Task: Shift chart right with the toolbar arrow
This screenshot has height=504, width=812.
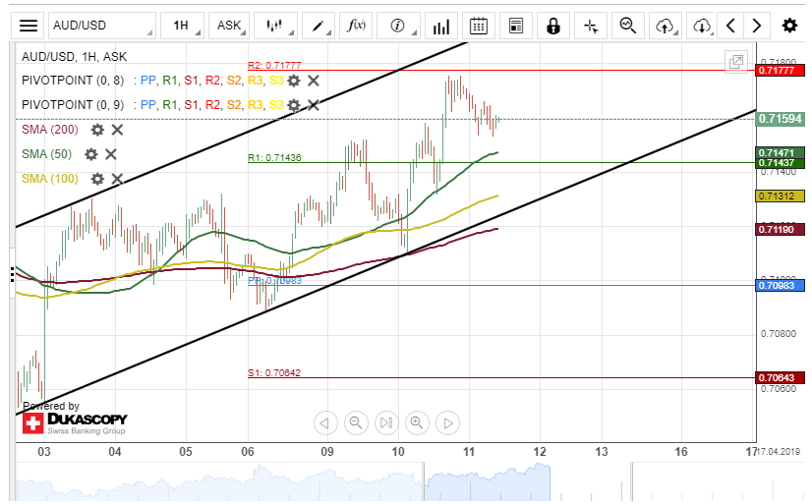Action: coord(757,26)
